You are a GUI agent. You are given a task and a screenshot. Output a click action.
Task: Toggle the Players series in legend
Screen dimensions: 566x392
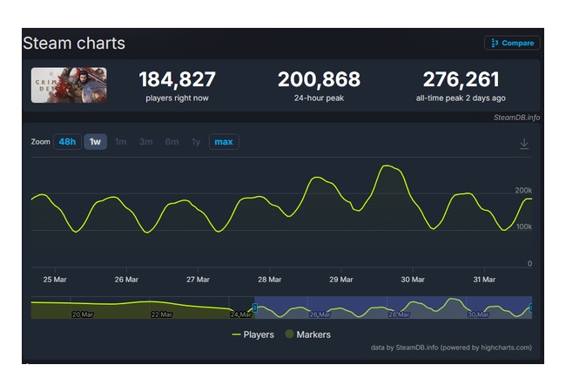click(253, 335)
